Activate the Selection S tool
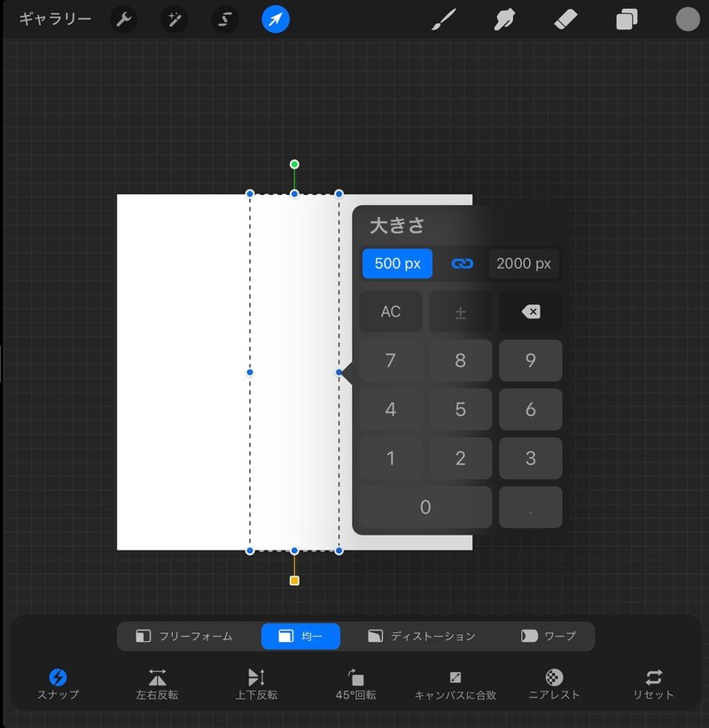Screen dimensions: 709x728 (x=225, y=20)
